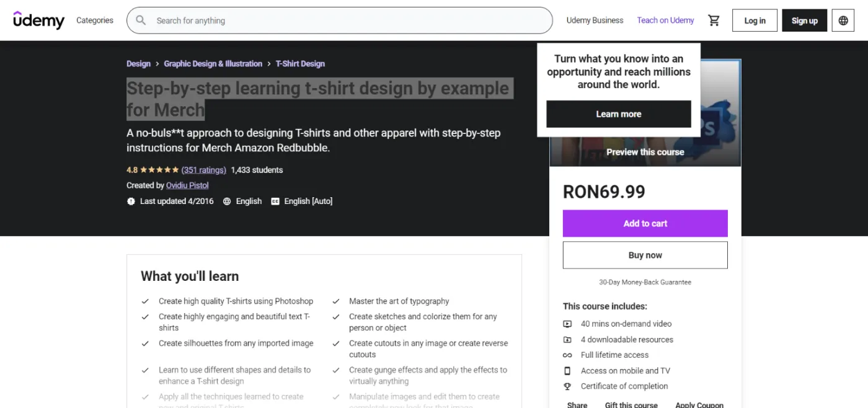Click the checkmark beside Create high quality T-shirts
Image resolution: width=868 pixels, height=408 pixels.
tap(145, 301)
